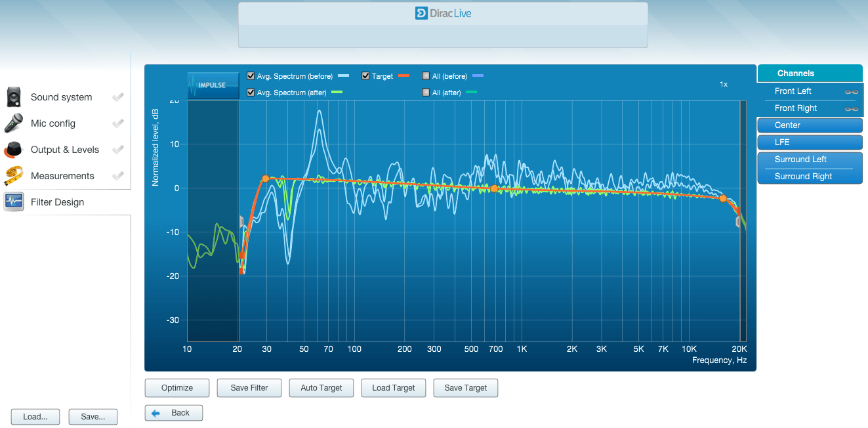The height and width of the screenshot is (428, 868).
Task: Click the Front Right chain link icon
Action: [852, 109]
